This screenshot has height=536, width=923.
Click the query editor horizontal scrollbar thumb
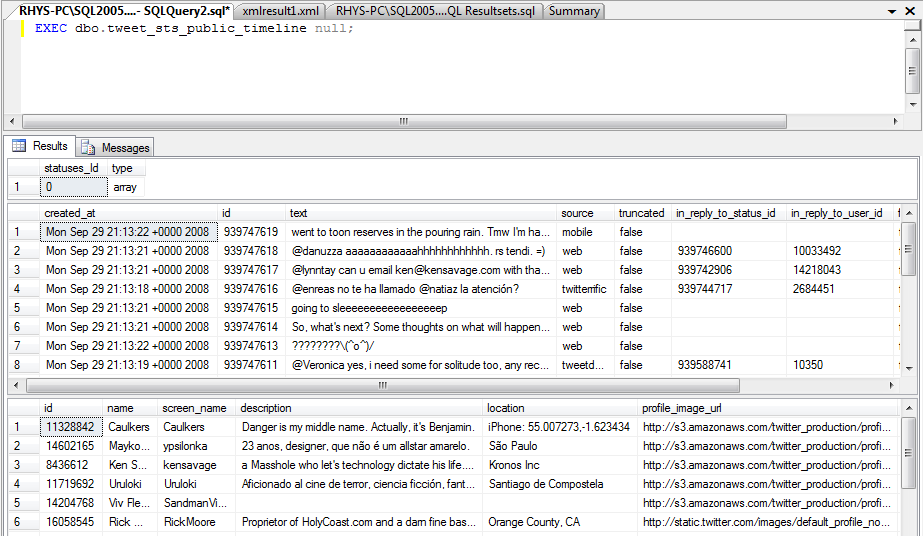pos(404,122)
